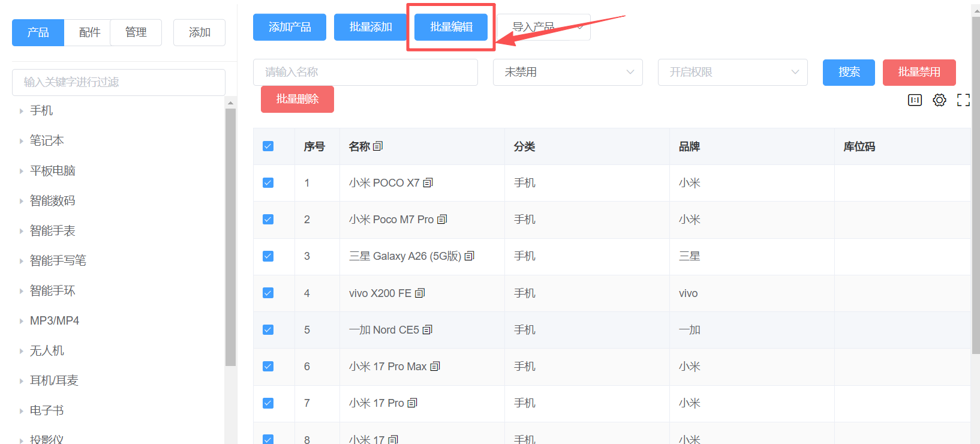The width and height of the screenshot is (980, 444).
Task: Click the red 批量删除 button
Action: (x=297, y=99)
